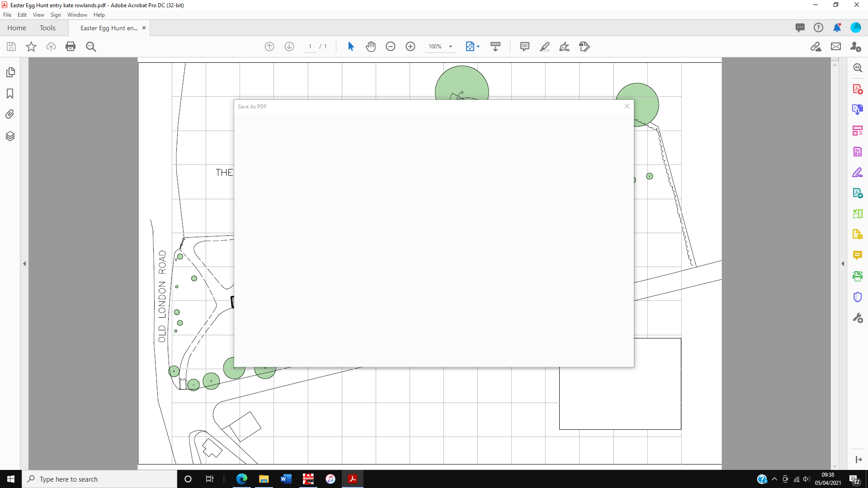Zoom in with plus button
Viewport: 868px width, 488px height.
pyautogui.click(x=410, y=47)
